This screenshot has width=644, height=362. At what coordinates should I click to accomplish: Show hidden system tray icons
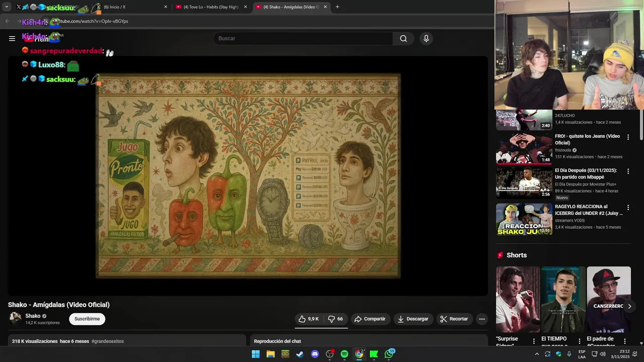[x=537, y=354]
